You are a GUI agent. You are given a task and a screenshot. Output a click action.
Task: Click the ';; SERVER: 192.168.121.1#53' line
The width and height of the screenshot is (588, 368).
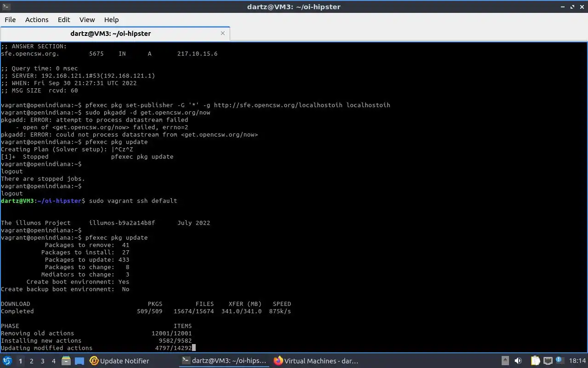tap(78, 76)
